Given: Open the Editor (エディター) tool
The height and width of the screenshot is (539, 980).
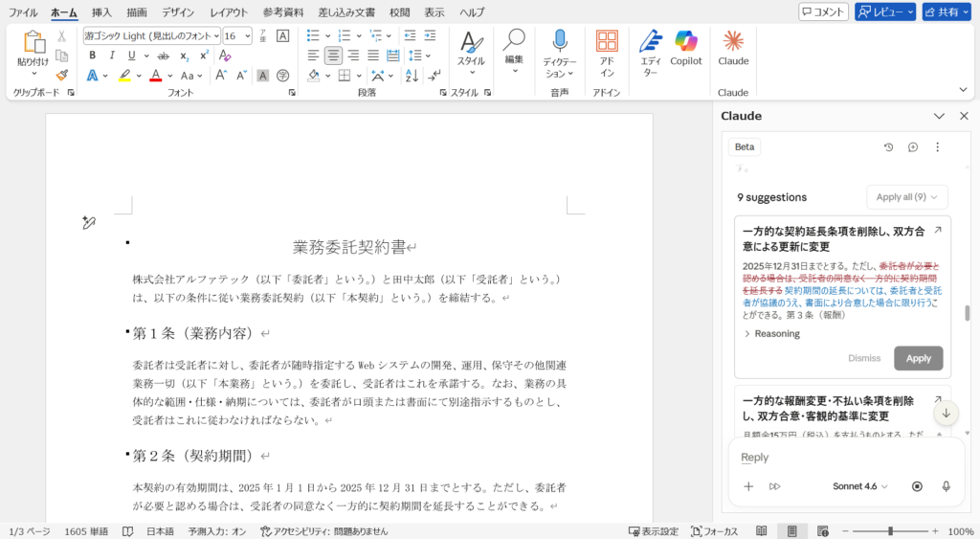Looking at the screenshot, I should tap(651, 50).
